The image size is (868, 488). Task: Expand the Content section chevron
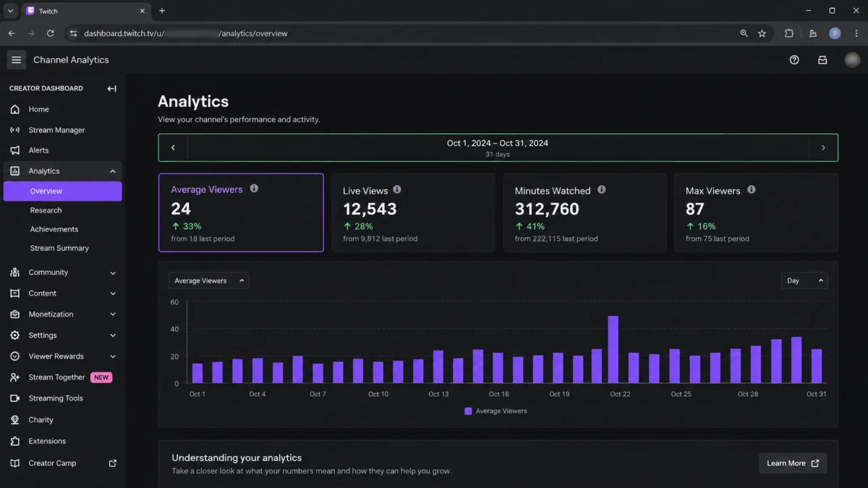(113, 294)
